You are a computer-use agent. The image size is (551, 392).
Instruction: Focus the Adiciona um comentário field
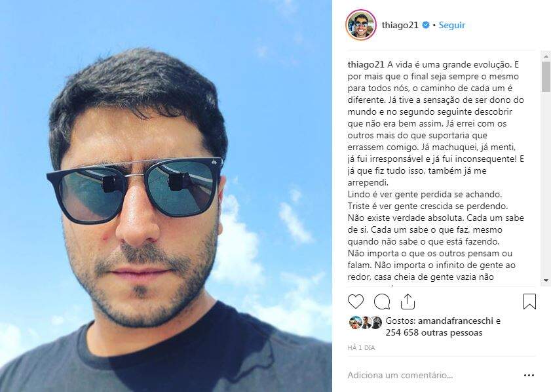point(432,375)
